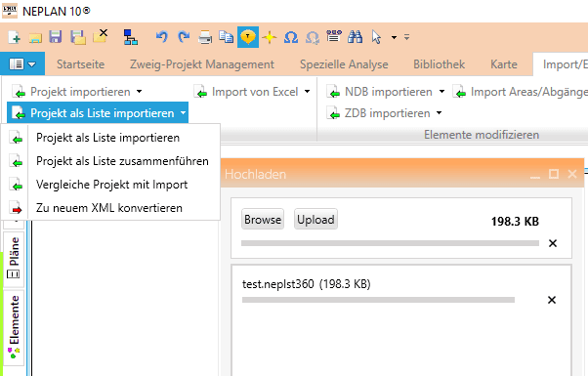
Task: Click Import Areas/Abgänge button
Action: 520,92
